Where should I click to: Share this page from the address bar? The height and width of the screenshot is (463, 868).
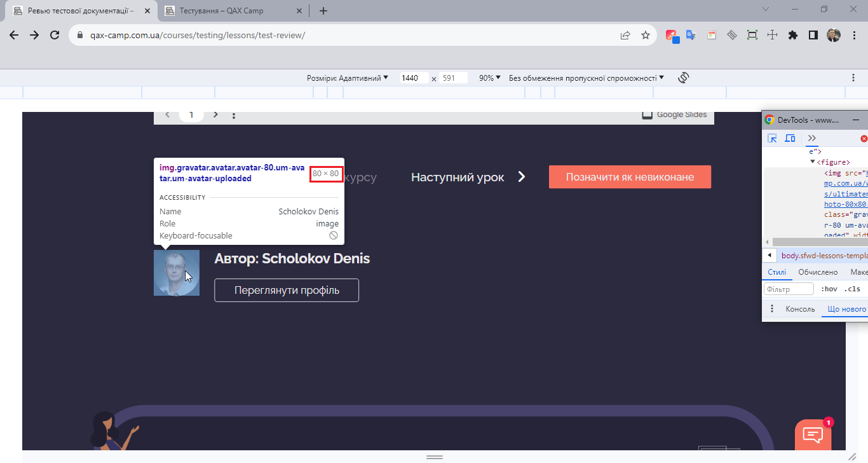point(625,36)
